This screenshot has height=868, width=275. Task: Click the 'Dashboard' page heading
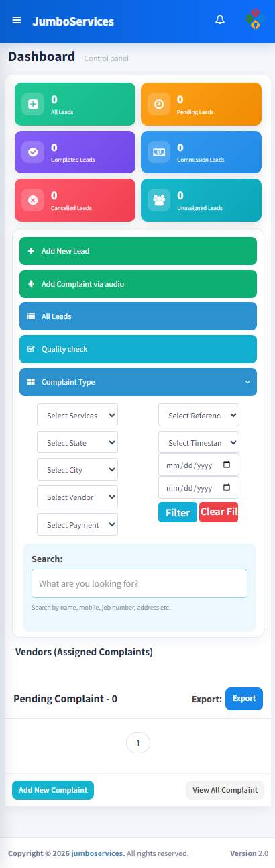tap(42, 56)
